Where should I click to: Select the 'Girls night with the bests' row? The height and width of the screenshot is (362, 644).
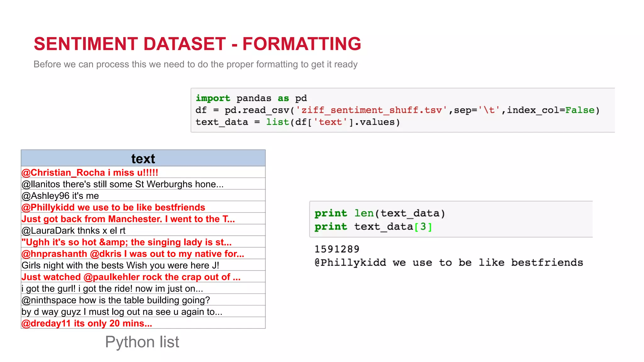(x=143, y=265)
